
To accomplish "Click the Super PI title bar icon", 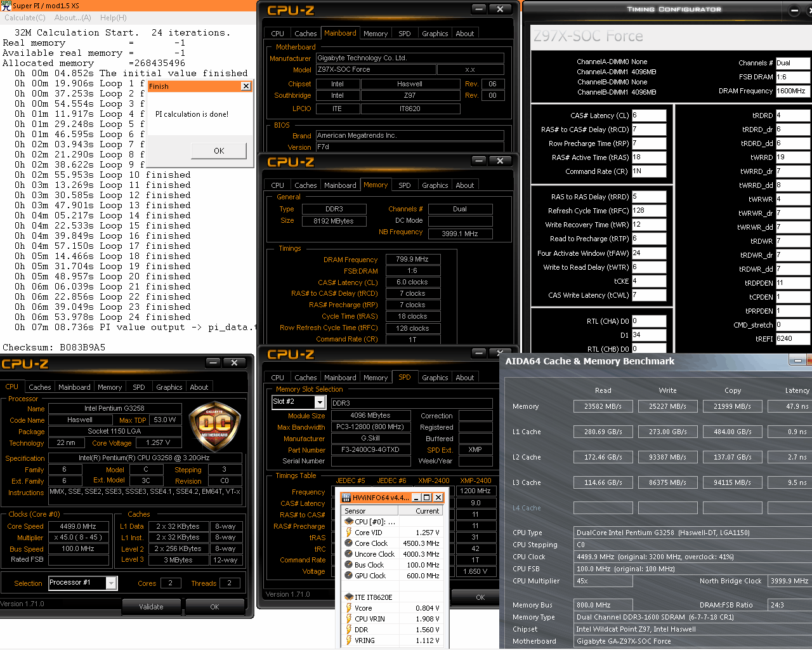I will pyautogui.click(x=6, y=5).
